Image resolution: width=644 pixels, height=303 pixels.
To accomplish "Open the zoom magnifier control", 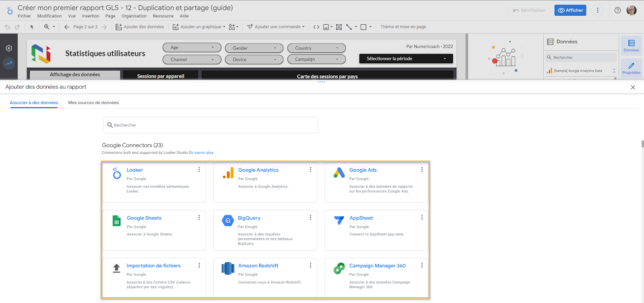I will point(49,27).
